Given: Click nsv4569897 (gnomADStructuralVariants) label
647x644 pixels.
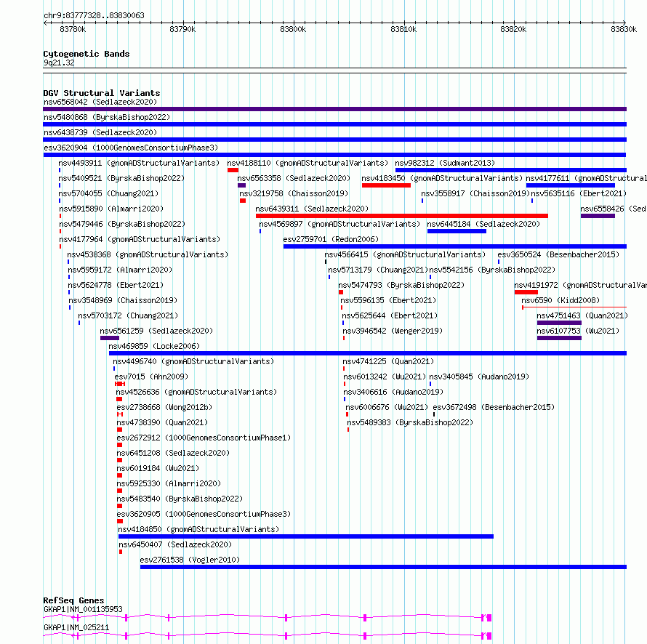Looking at the screenshot, I should tap(339, 224).
